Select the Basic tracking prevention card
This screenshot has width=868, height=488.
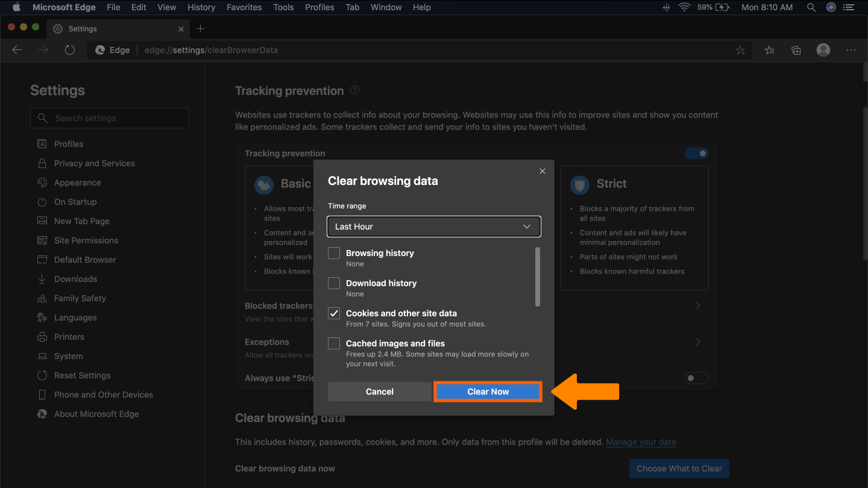(279, 228)
